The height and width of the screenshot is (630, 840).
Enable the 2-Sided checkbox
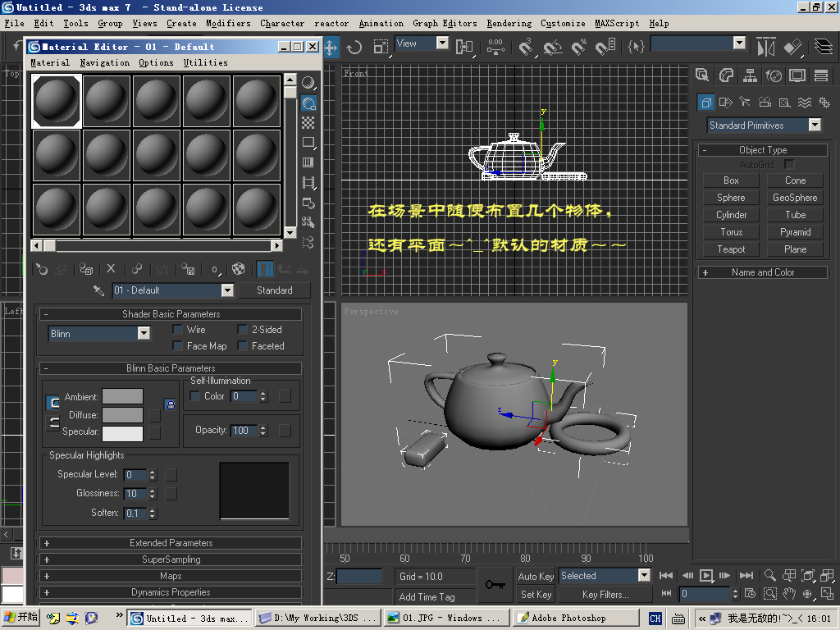tap(243, 329)
